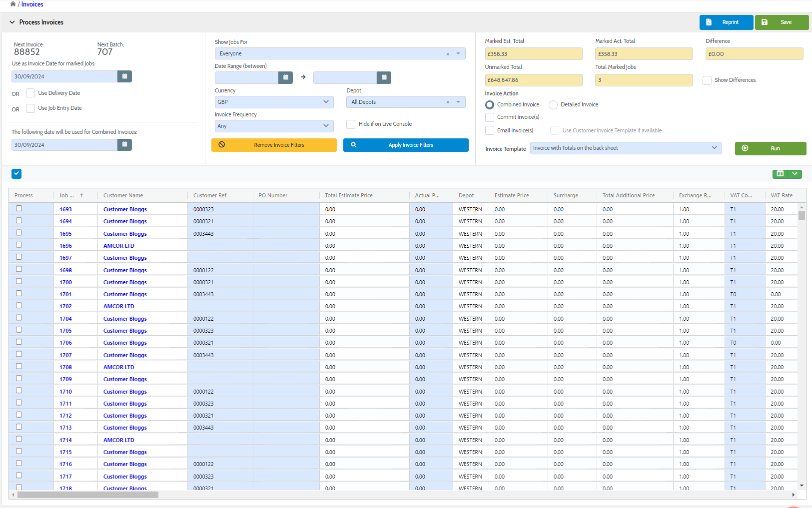This screenshot has height=508, width=812.
Task: Tick the Show Differences checkbox
Action: click(707, 80)
